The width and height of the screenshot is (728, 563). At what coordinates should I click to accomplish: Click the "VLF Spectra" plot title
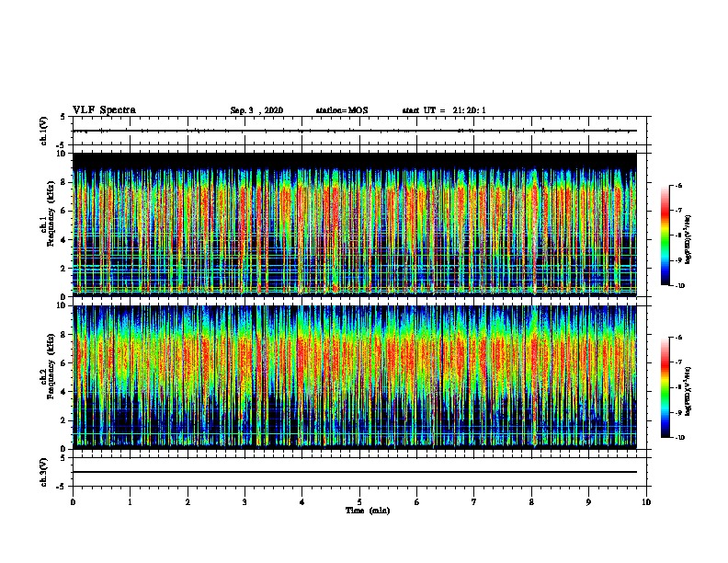click(x=104, y=109)
